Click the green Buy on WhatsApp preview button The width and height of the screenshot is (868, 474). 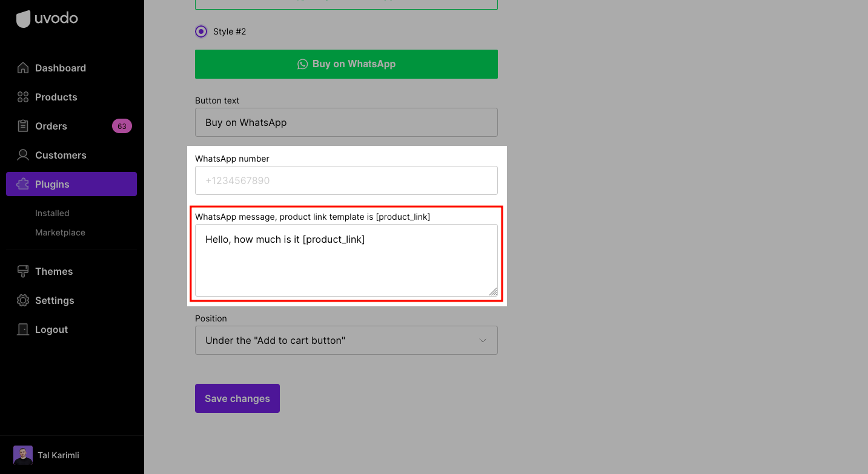346,64
